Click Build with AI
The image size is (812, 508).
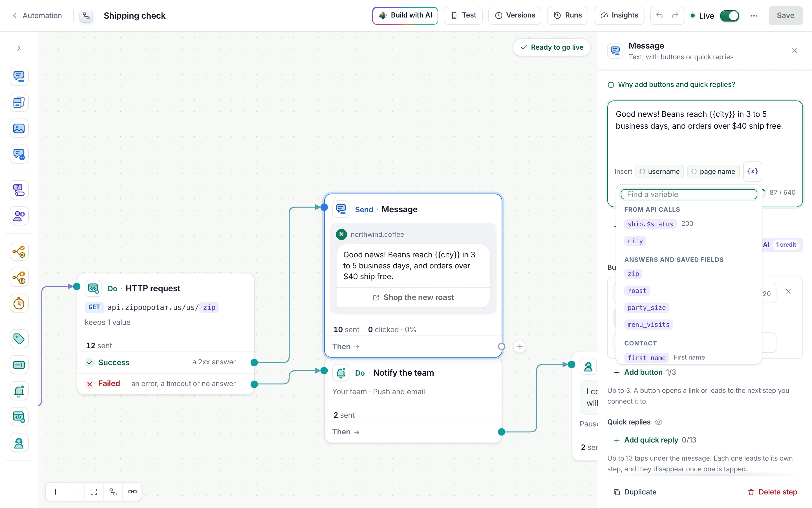[x=405, y=16]
